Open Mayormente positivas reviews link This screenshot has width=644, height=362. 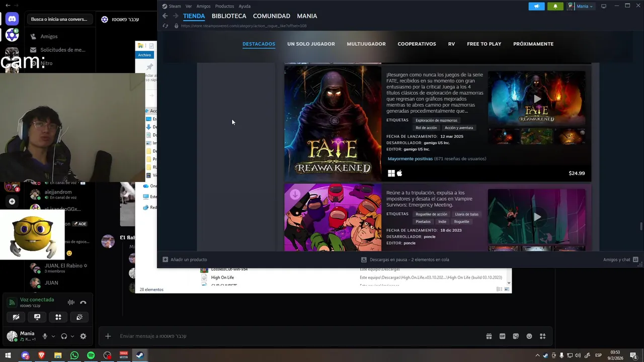(410, 159)
